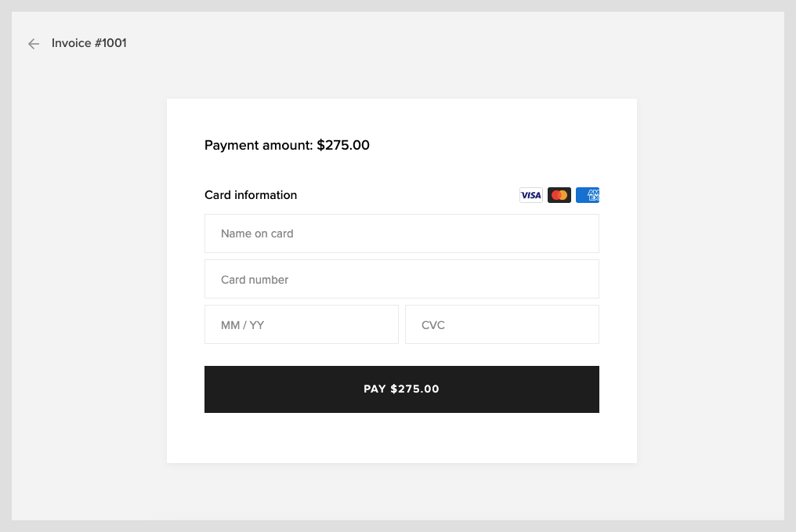Image resolution: width=796 pixels, height=532 pixels.
Task: Click the Mastercard logo
Action: (559, 195)
